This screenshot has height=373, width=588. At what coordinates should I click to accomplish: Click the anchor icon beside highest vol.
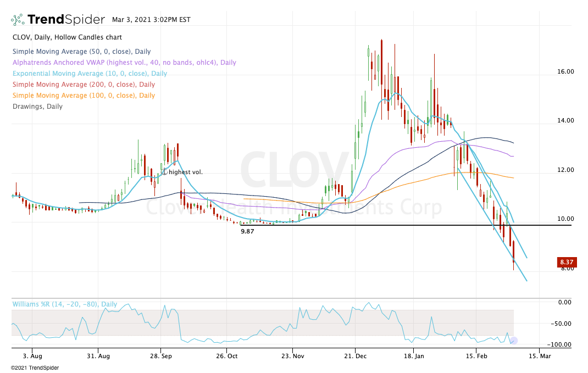click(164, 172)
